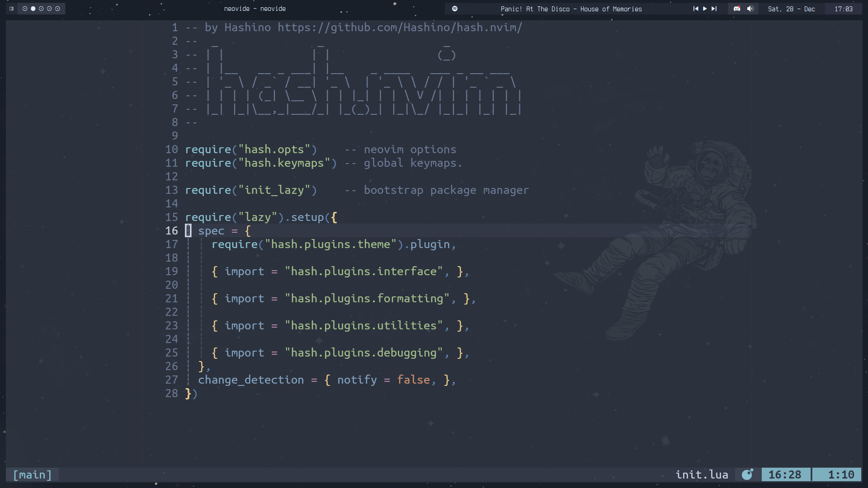The image size is (868, 488).
Task: Click the [main] git branch indicator
Action: (x=32, y=475)
